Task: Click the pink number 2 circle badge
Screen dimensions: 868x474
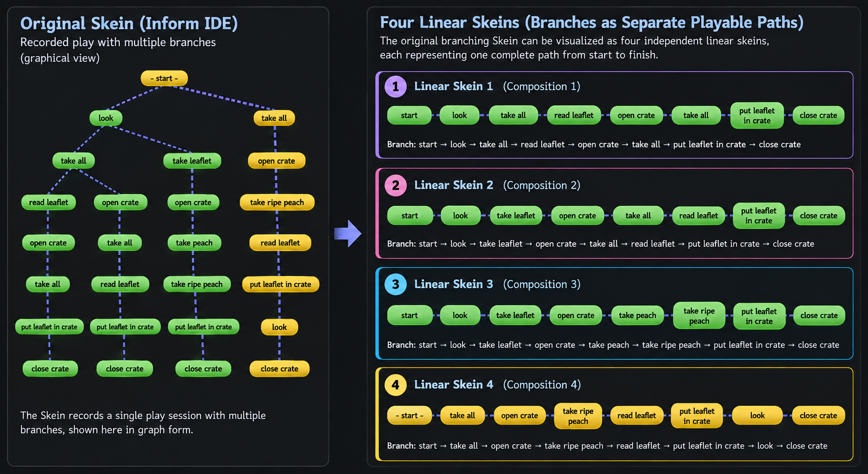Action: coord(395,185)
